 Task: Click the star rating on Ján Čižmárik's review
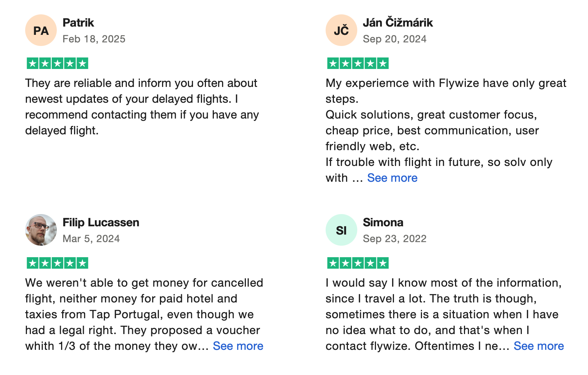(358, 64)
